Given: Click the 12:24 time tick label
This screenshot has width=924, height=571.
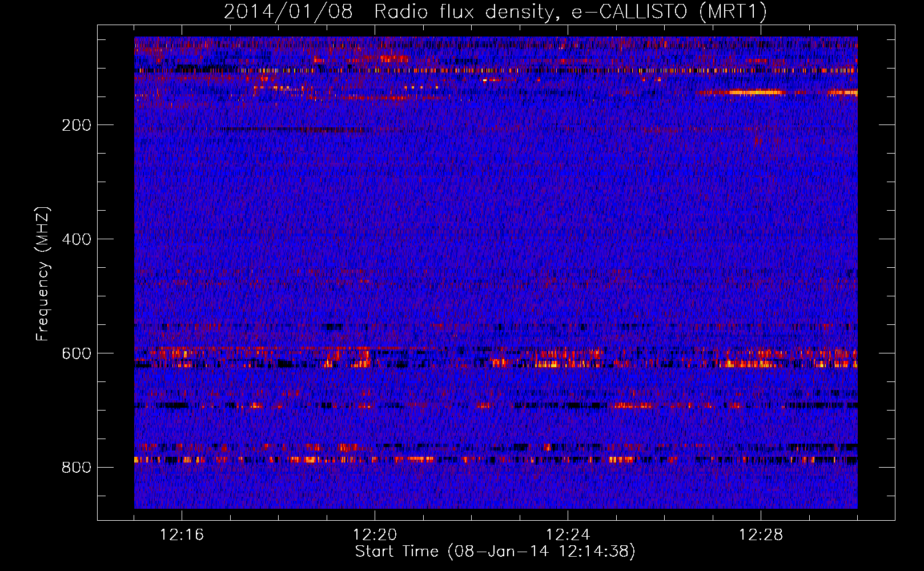Looking at the screenshot, I should pos(568,534).
